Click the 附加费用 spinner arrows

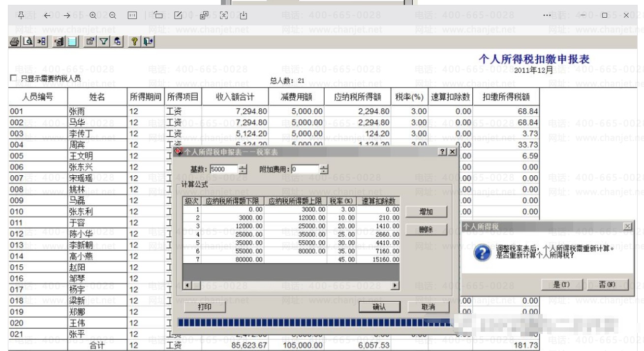point(324,169)
